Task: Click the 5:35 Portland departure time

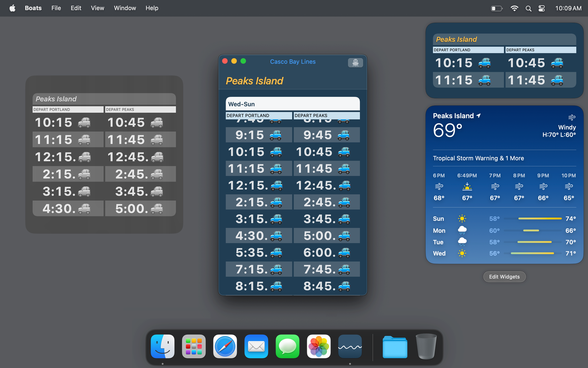Action: pos(252,253)
